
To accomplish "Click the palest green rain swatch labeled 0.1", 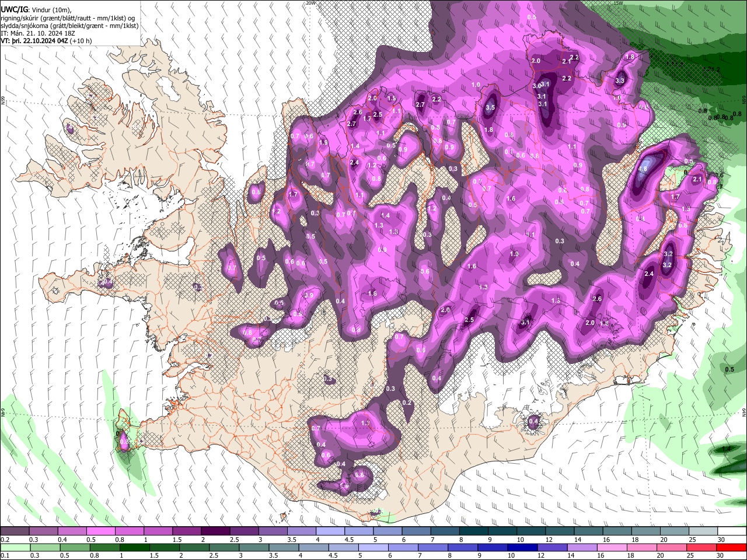I will (16, 547).
